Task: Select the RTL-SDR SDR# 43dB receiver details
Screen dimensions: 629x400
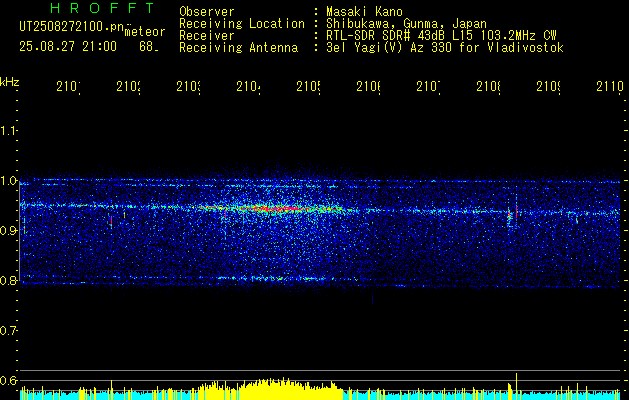Action: (441, 36)
